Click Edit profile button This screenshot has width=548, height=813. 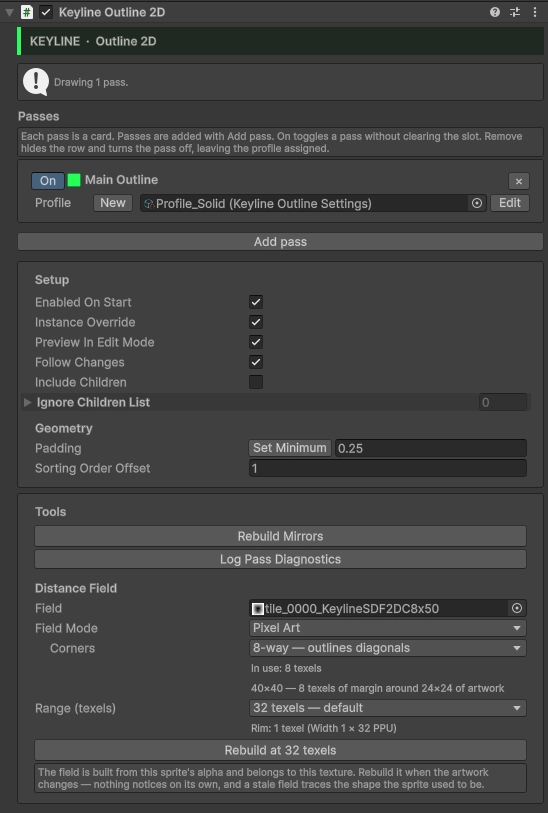point(510,203)
